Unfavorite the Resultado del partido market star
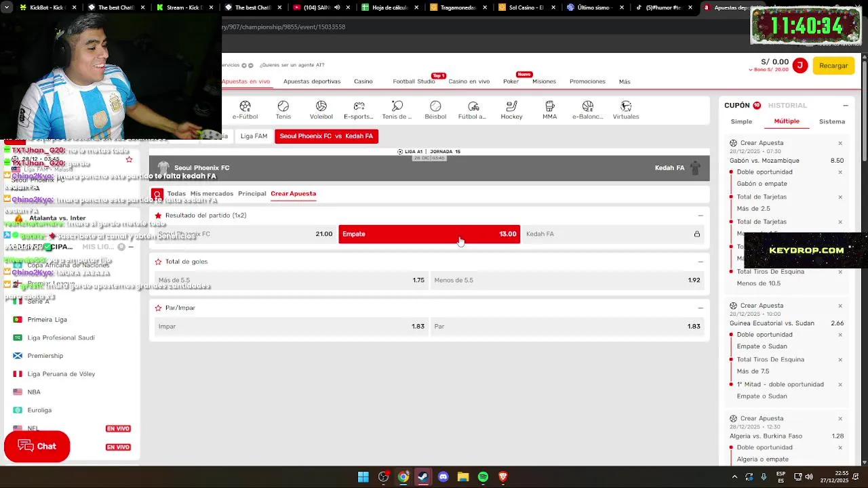Viewport: 868px width, 488px height. coord(158,216)
